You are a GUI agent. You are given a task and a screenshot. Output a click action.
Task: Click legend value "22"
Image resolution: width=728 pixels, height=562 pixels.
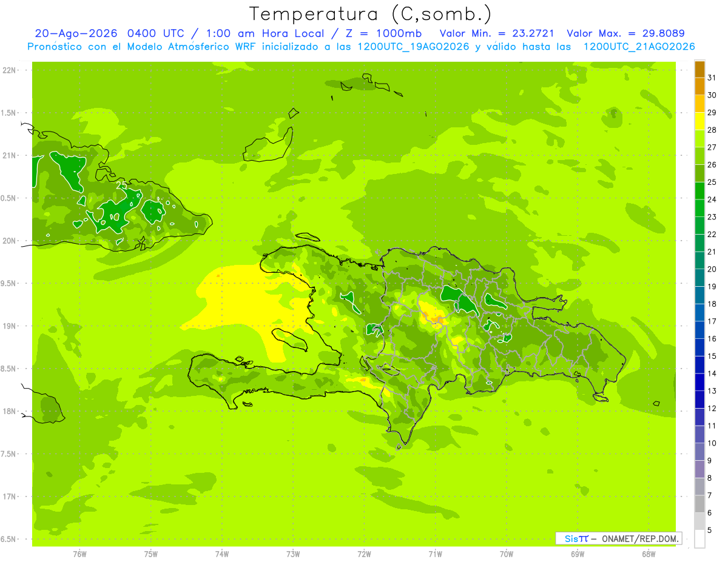pos(712,234)
